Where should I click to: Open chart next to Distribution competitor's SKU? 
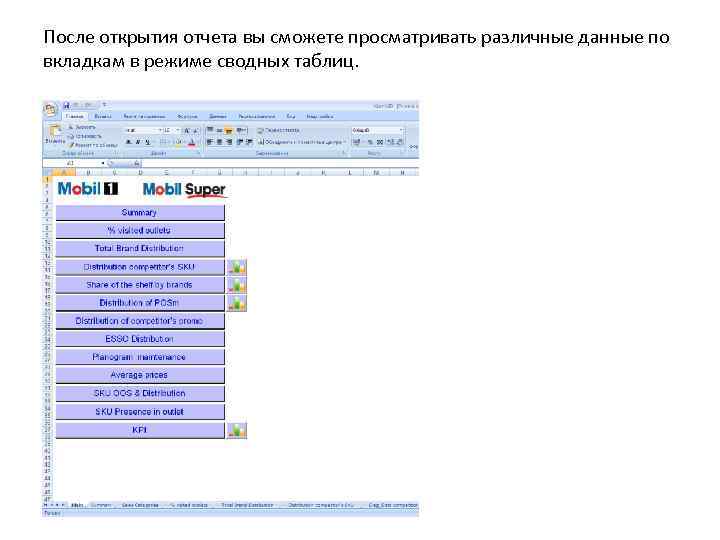point(237,267)
